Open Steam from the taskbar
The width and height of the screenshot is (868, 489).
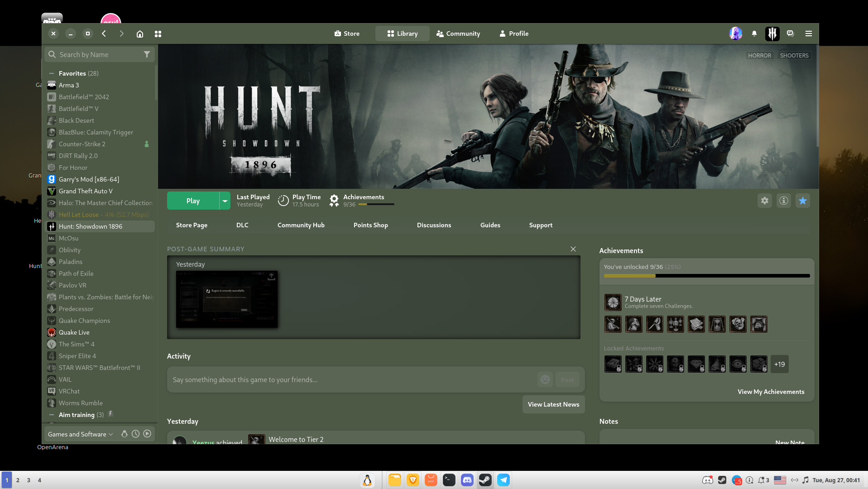pyautogui.click(x=485, y=480)
